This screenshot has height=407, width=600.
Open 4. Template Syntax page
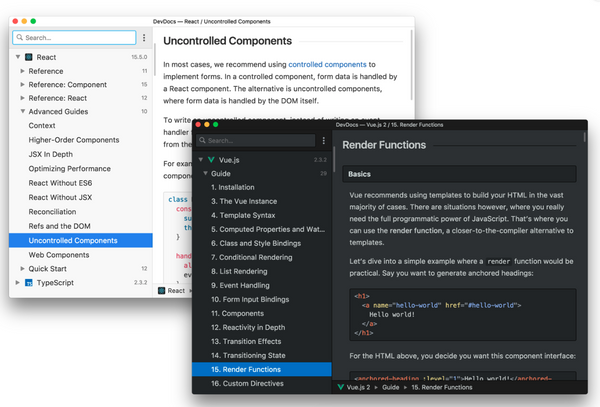point(262,215)
